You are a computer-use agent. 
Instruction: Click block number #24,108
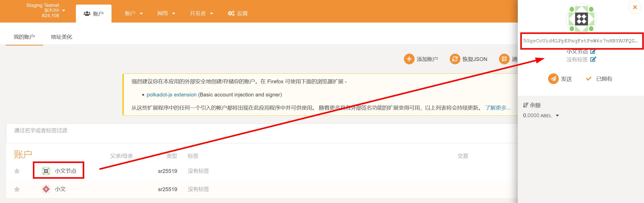pyautogui.click(x=50, y=15)
